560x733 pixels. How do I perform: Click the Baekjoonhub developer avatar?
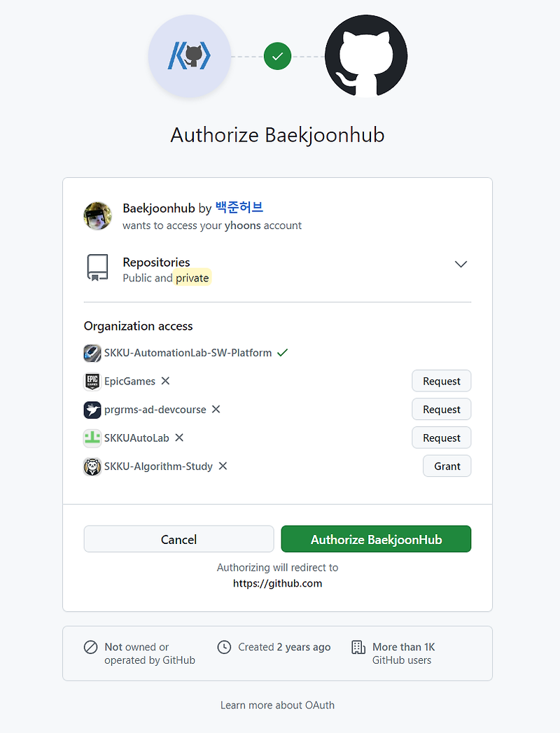(97, 216)
